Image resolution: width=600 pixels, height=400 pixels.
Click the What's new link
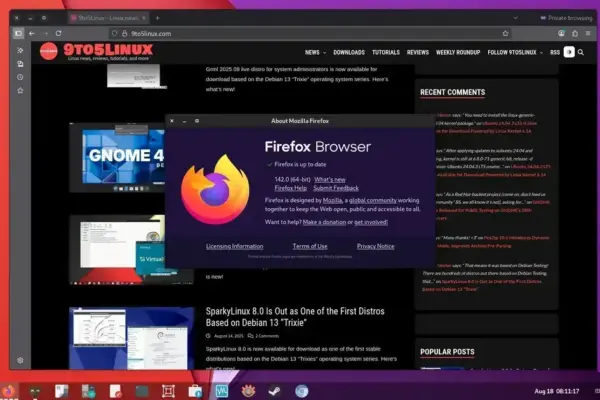coord(330,180)
